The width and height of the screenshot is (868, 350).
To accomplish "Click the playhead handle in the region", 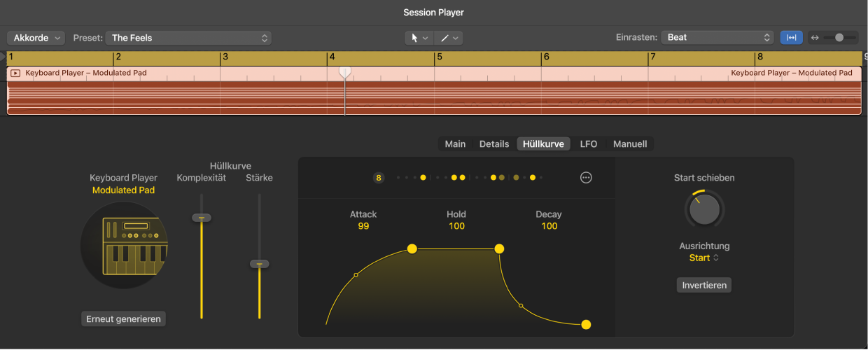I will [344, 72].
